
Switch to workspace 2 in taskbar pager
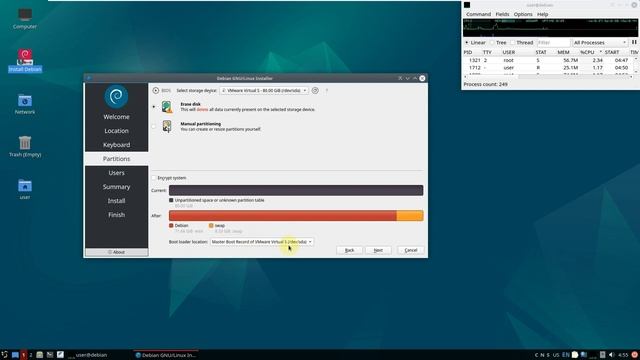point(31,355)
